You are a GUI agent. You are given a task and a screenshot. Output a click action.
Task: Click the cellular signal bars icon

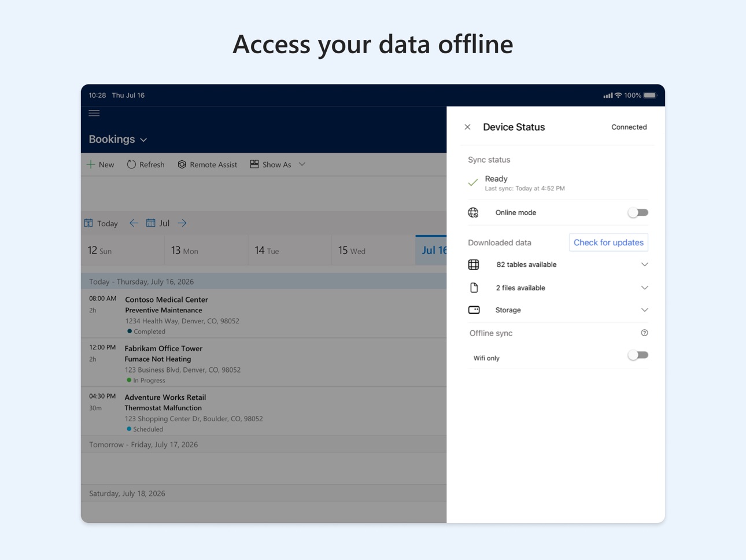pyautogui.click(x=608, y=95)
